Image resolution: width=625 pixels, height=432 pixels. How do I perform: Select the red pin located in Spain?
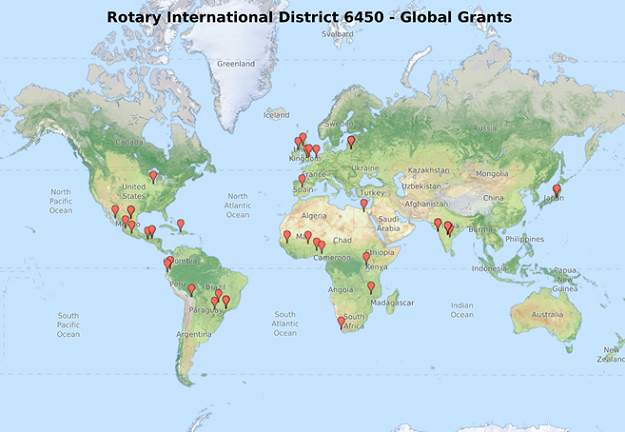(x=302, y=180)
